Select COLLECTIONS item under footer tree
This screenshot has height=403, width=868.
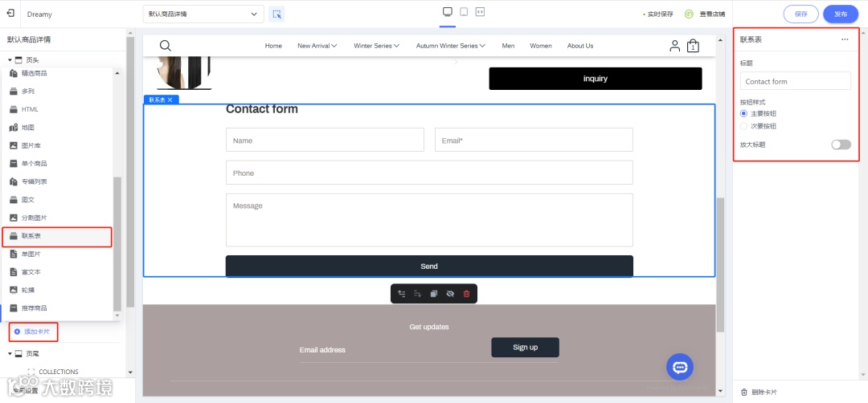pos(58,372)
